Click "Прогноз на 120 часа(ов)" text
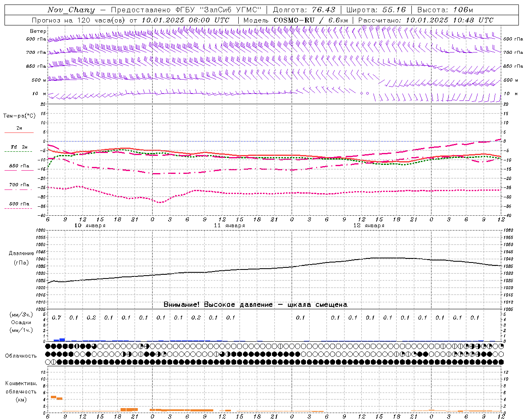 tap(79, 20)
